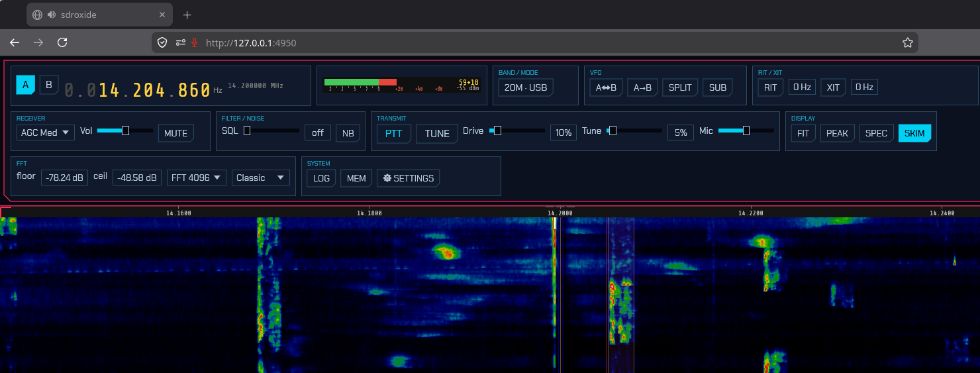This screenshot has width=980, height=373.
Task: Adjust the Tune power slider
Action: tap(635, 131)
